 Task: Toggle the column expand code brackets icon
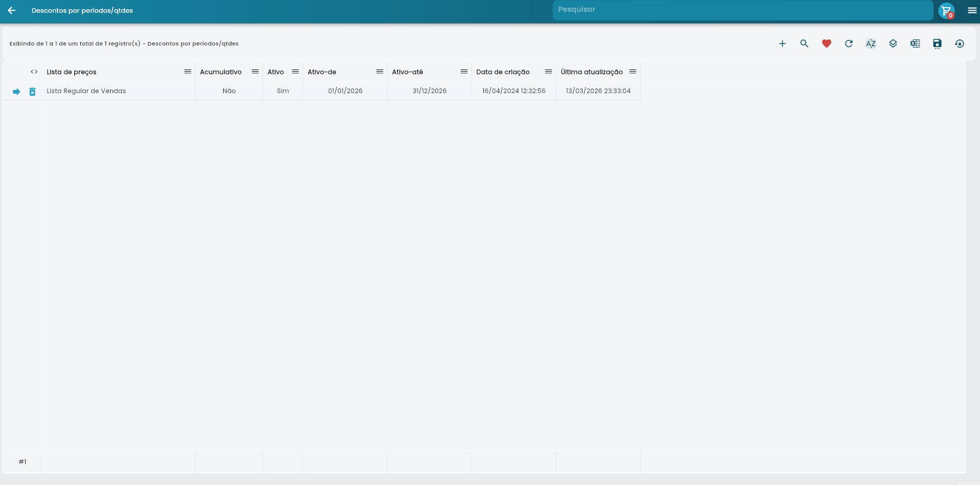pos(34,72)
